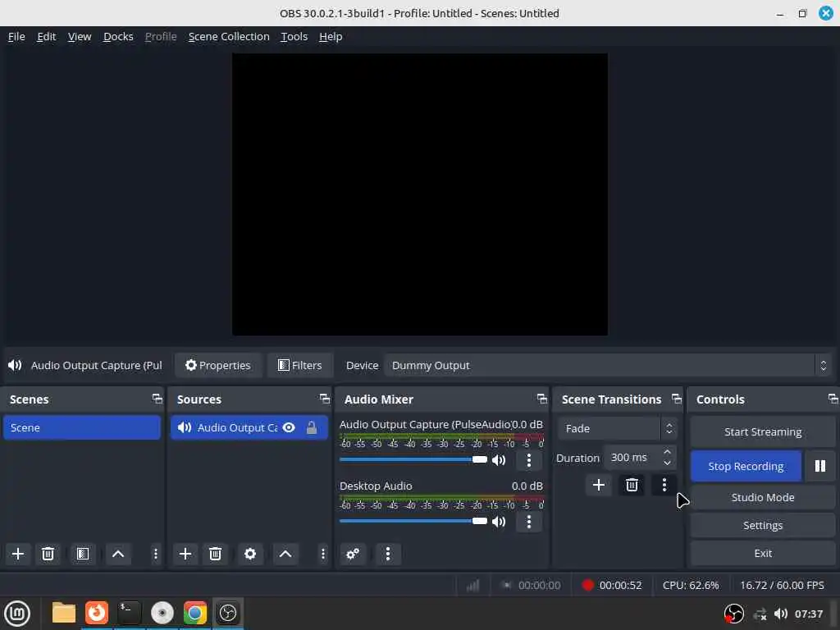Float the Scenes dock
Viewport: 840px width, 630px height.
[157, 399]
